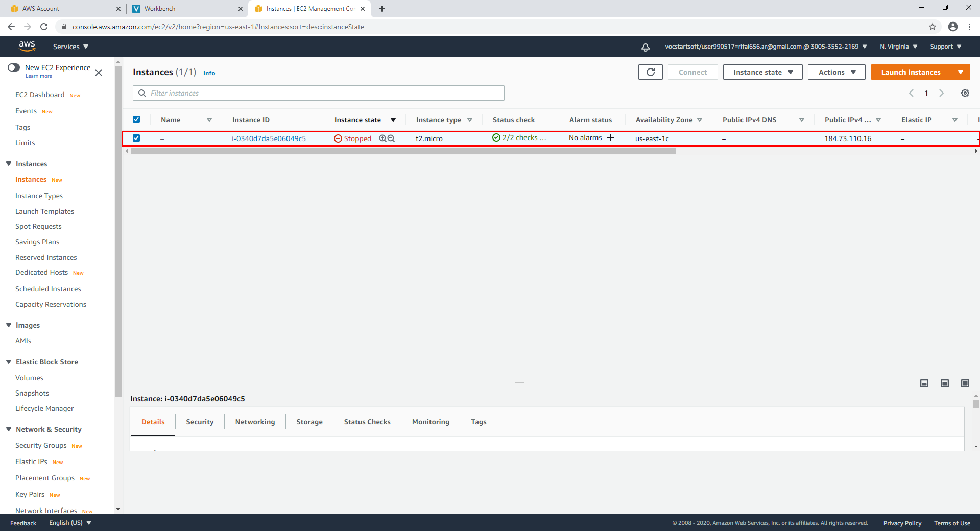Go to previous results page

point(911,93)
